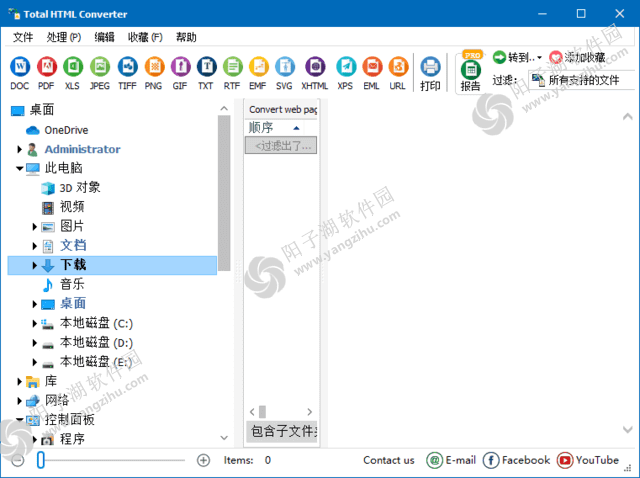Screen dimensions: 640x478
Task: Open the 转到 dropdown arrow
Action: (x=539, y=58)
